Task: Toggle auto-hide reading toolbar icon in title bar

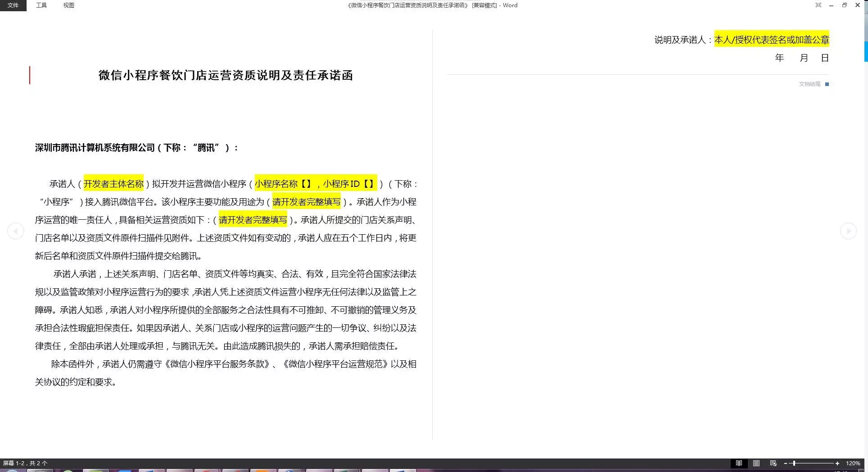Action: (x=818, y=5)
